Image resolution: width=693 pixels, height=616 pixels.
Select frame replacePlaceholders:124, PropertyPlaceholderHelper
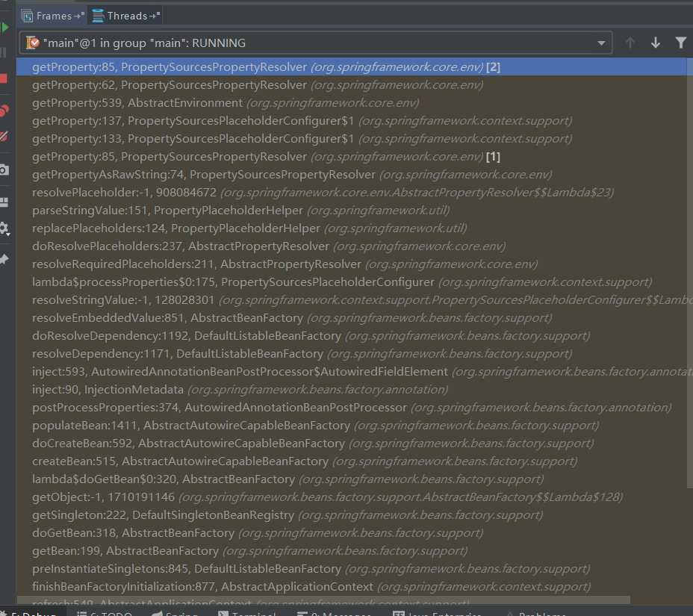click(352, 228)
